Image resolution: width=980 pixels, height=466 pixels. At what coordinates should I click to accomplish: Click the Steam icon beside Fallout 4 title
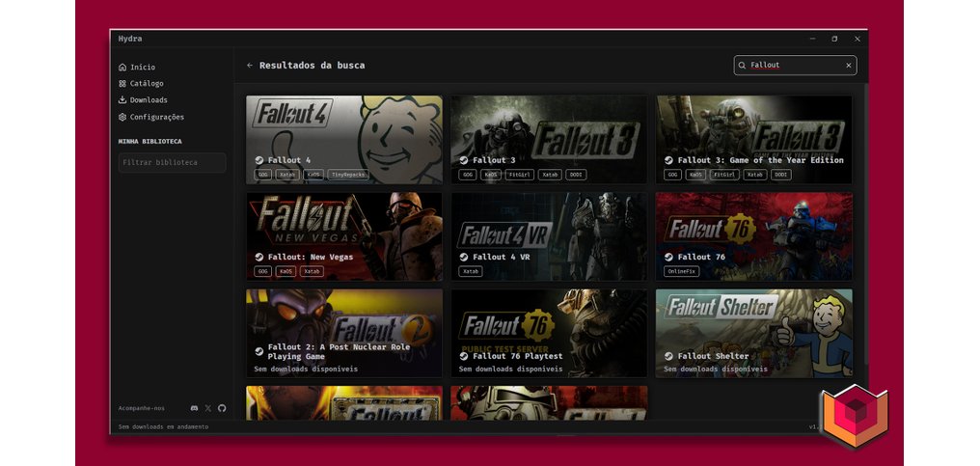pos(259,160)
